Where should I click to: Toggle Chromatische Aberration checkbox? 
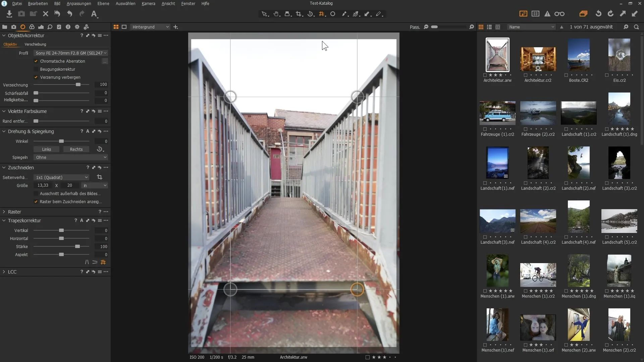coord(36,61)
